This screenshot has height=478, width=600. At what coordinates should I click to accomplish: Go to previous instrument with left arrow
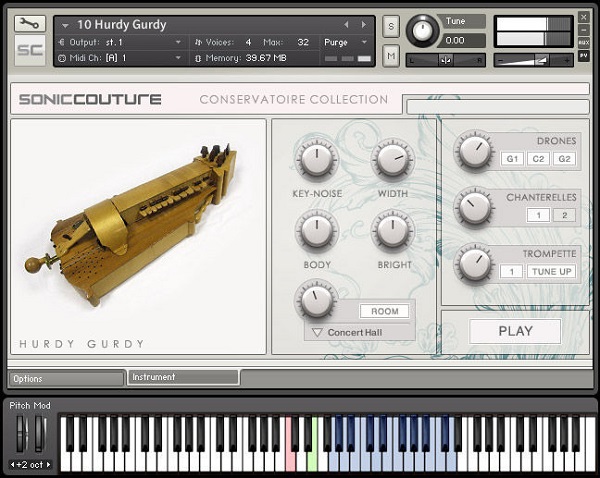[x=346, y=24]
